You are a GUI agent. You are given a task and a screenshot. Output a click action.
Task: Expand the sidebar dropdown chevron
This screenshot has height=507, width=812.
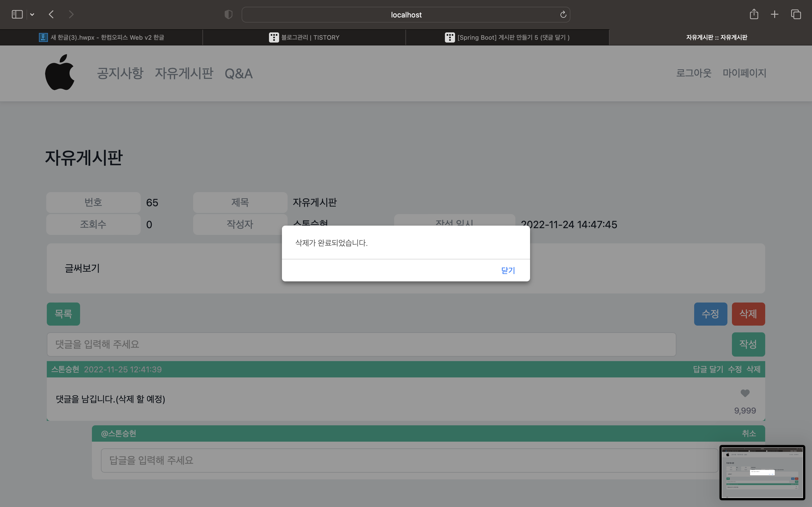tap(32, 14)
